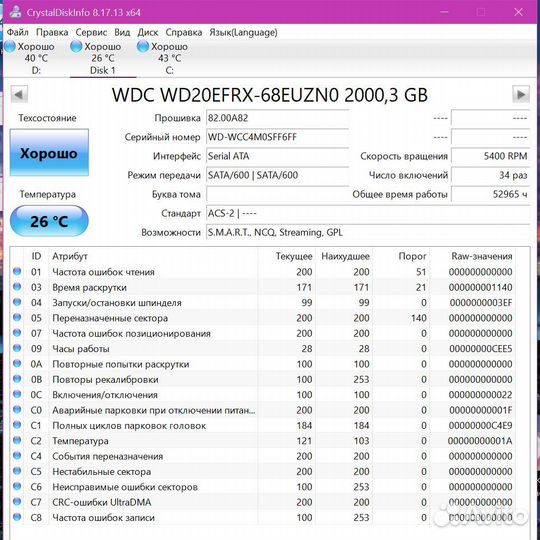Click the Raw-значения column header
The image size is (540, 540).
482,256
